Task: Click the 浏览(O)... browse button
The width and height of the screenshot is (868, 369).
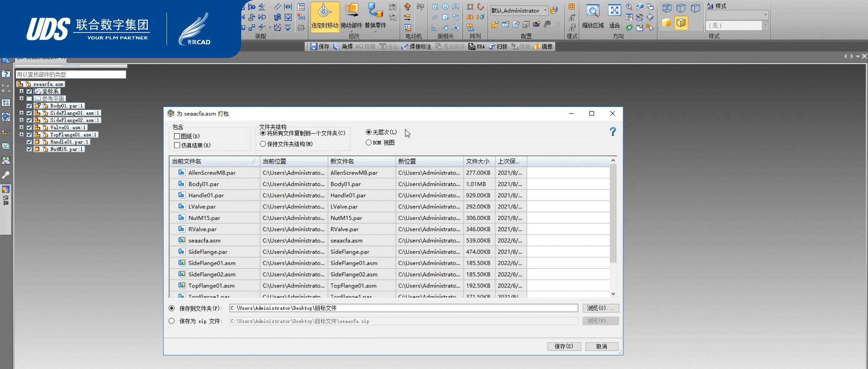Action: (601, 308)
